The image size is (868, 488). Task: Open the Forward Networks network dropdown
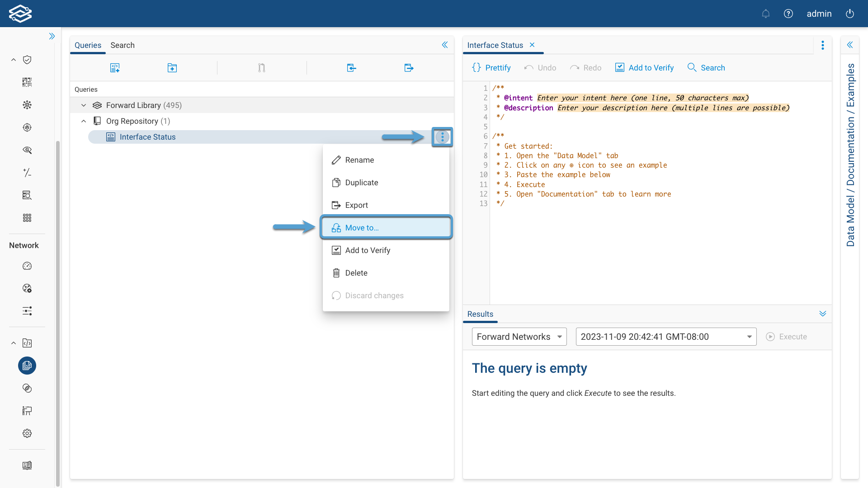pos(519,337)
